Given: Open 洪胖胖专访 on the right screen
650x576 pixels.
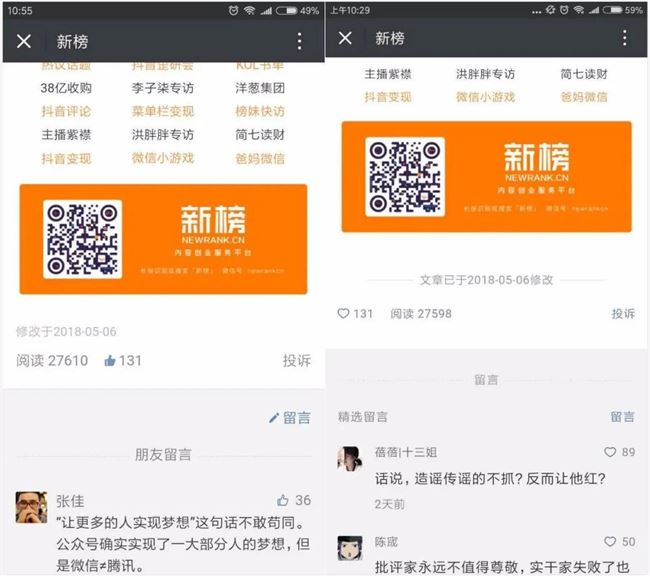Looking at the screenshot, I should [485, 74].
